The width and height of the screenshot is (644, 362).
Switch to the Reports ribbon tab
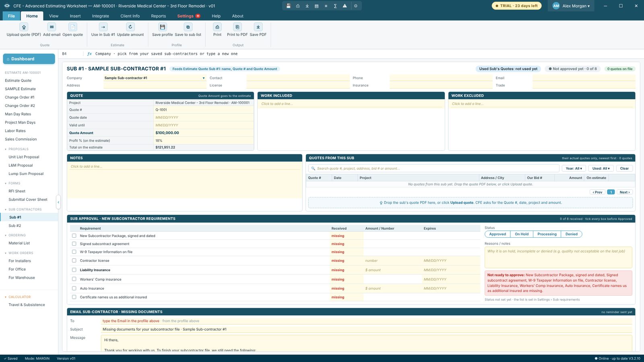click(158, 16)
